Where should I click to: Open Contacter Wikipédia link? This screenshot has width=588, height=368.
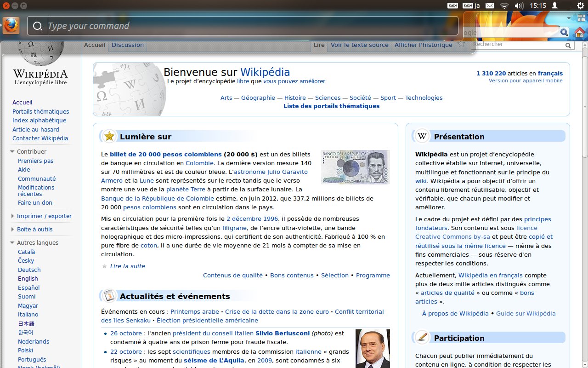point(40,138)
